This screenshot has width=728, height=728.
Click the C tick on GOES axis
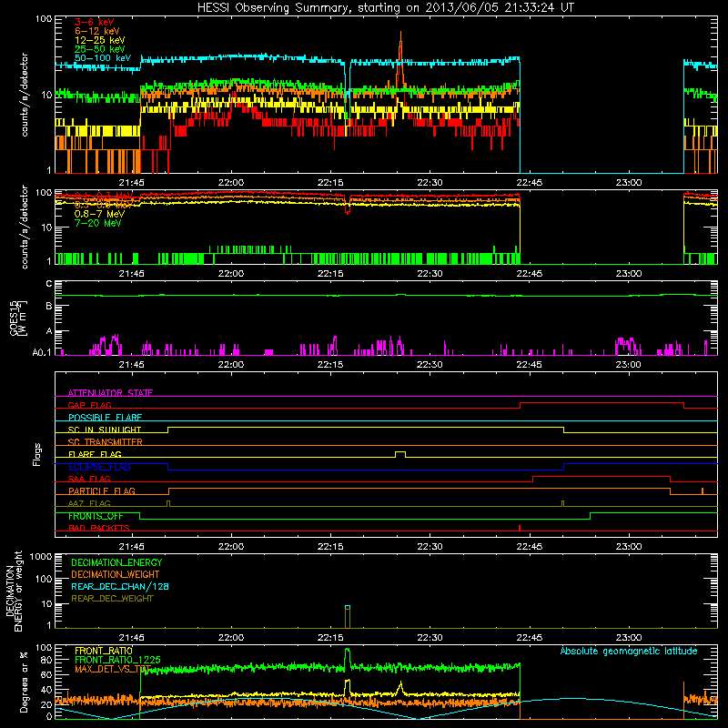[49, 284]
